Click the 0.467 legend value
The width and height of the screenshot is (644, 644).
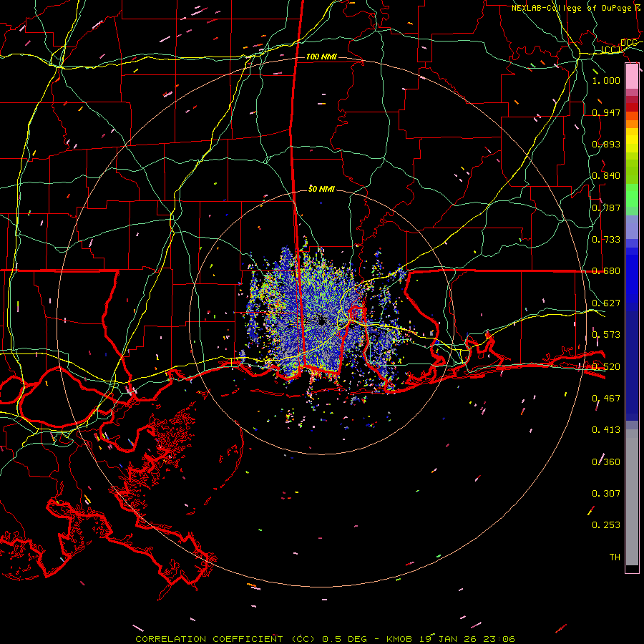coord(606,398)
